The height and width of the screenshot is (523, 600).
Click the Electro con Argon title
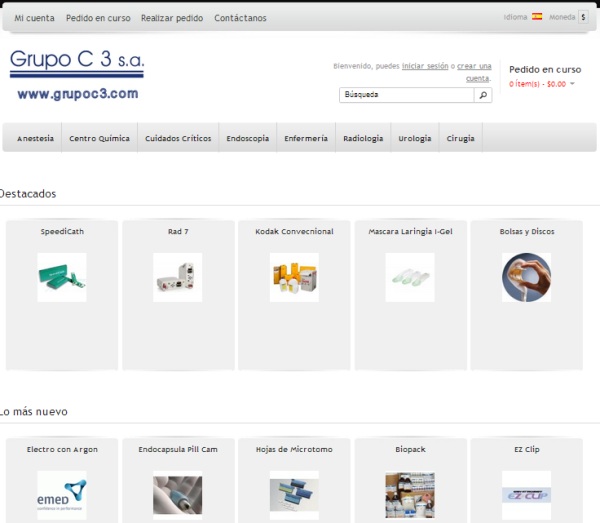click(x=62, y=450)
